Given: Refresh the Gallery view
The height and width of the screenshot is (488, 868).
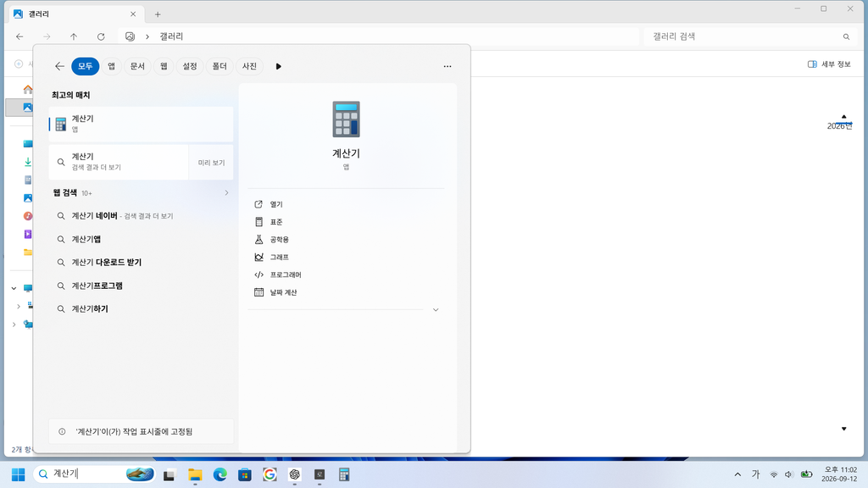Looking at the screenshot, I should [x=101, y=36].
